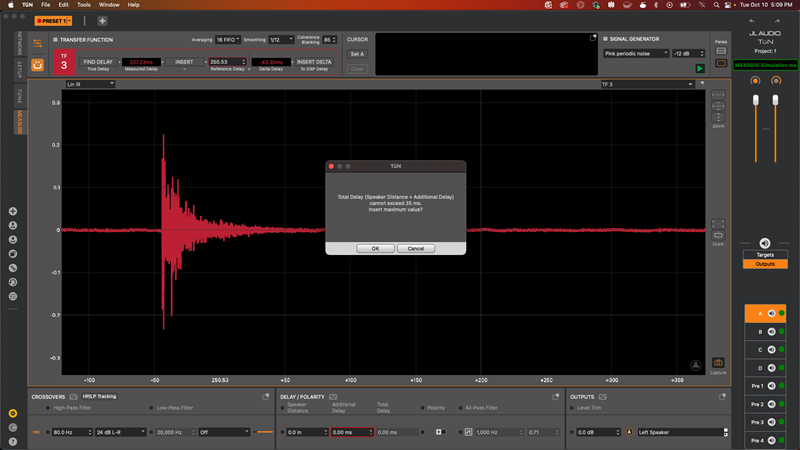Click the lower Scale icon

click(718, 235)
